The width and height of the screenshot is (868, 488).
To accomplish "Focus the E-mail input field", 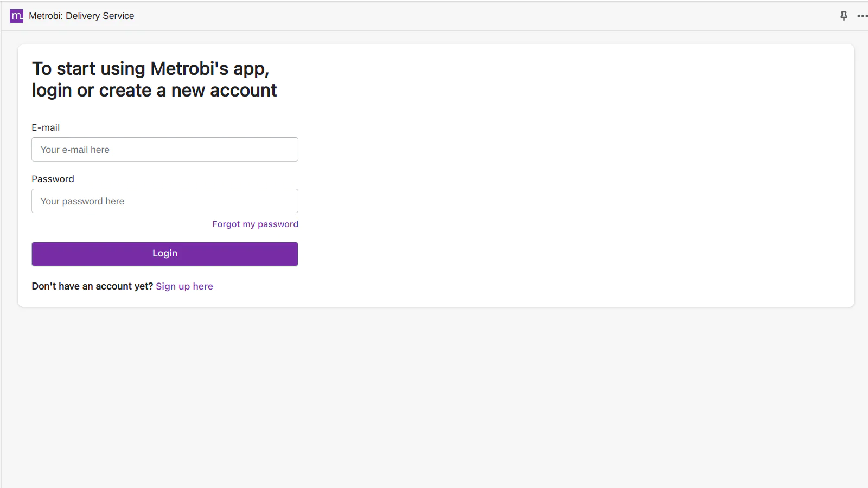I will click(x=165, y=150).
